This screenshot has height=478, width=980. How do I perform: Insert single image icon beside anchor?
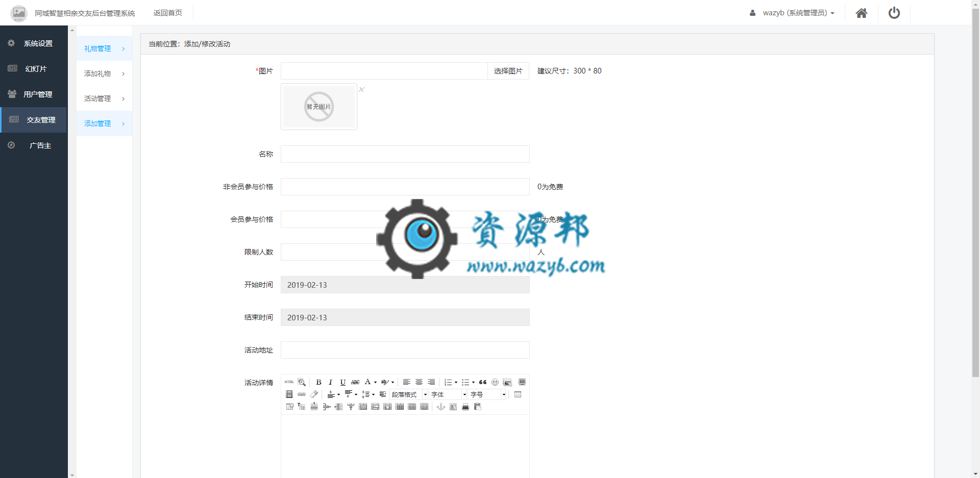(453, 407)
